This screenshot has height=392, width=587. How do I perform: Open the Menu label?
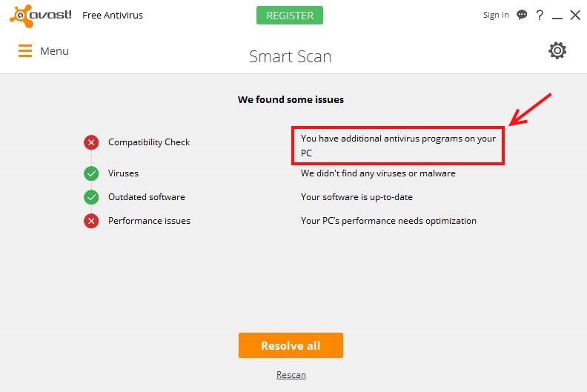coord(54,51)
